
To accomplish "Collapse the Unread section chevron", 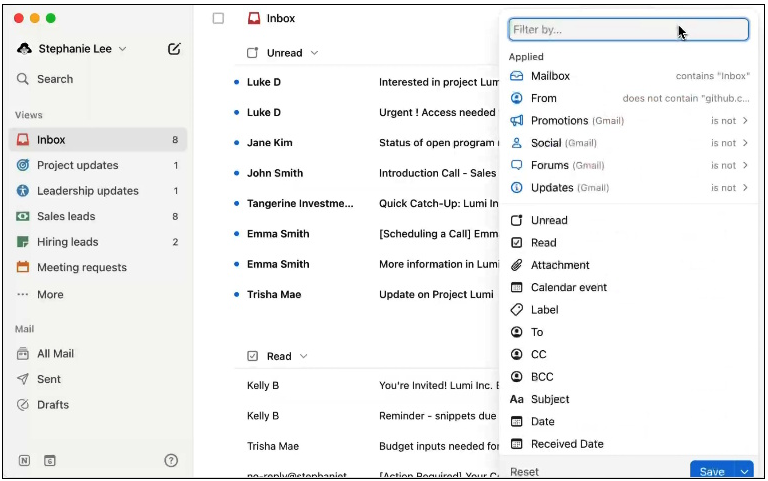I will coord(315,53).
